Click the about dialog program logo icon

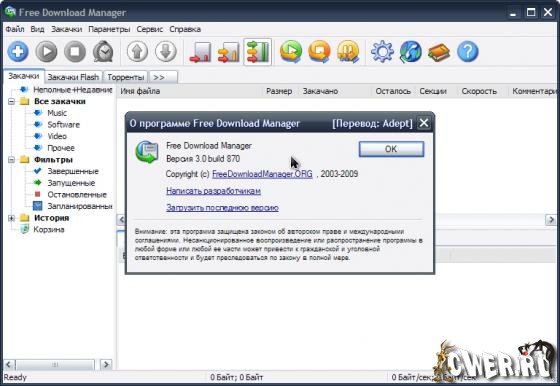[147, 152]
